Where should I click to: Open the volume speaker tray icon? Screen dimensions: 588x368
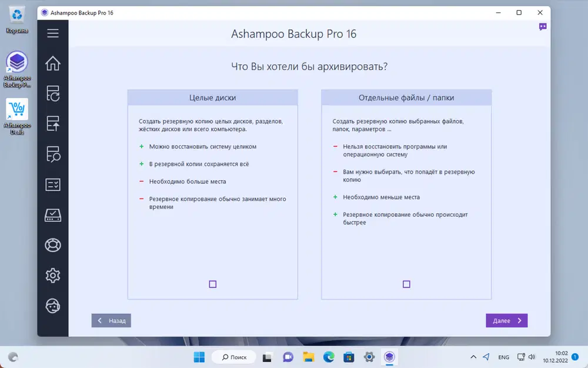point(532,357)
